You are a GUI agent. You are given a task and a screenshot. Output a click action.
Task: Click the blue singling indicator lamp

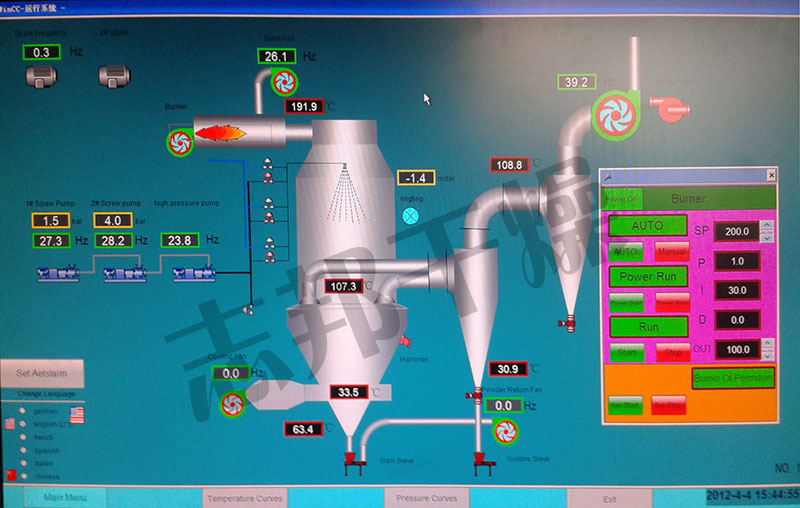(409, 215)
